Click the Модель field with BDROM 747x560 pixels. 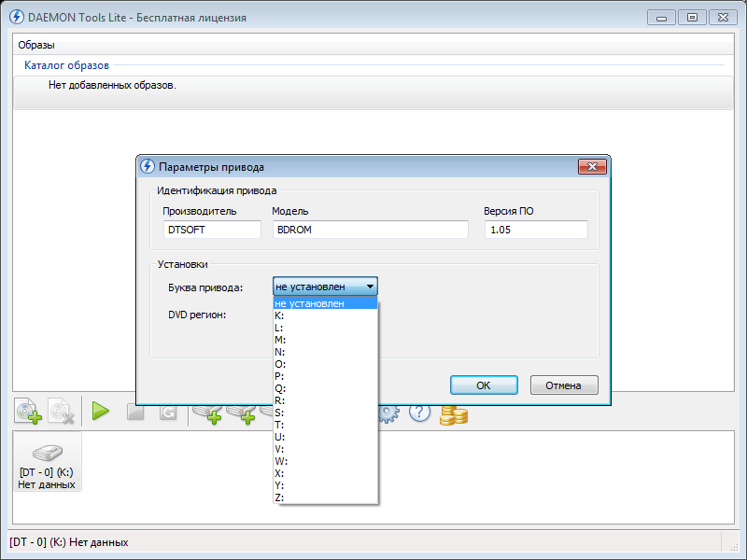(370, 230)
